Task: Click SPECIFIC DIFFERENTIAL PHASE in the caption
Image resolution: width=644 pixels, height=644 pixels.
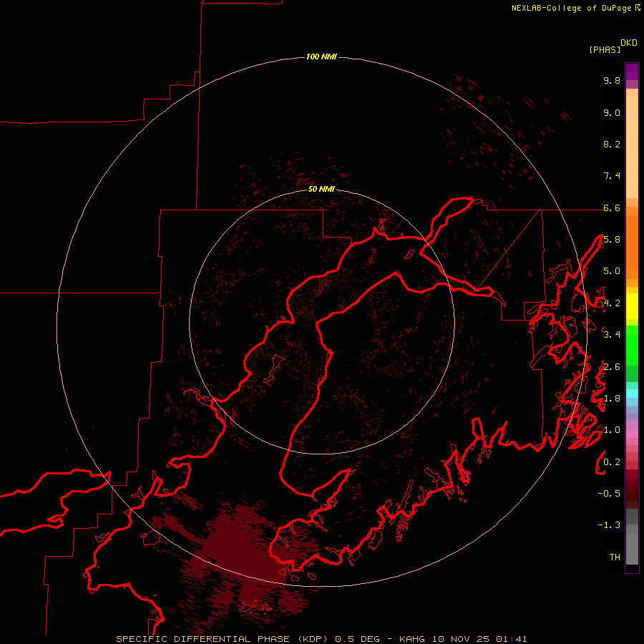Action: click(203, 639)
